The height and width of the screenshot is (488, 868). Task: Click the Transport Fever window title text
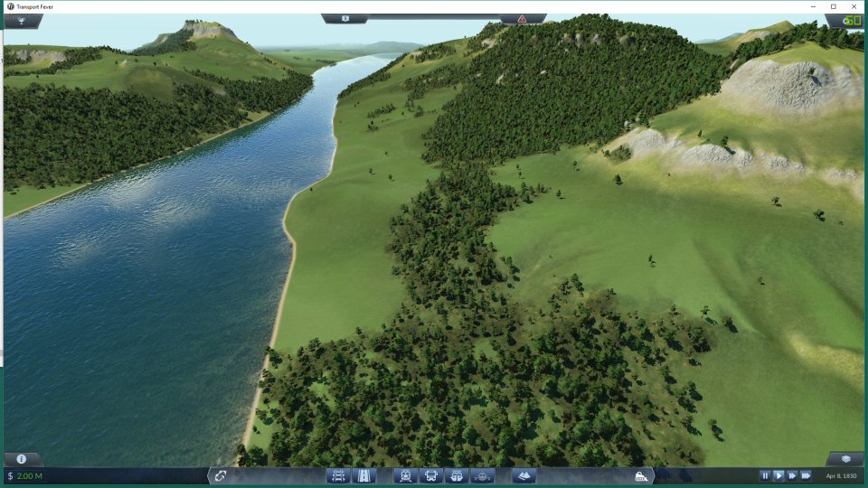tap(35, 6)
